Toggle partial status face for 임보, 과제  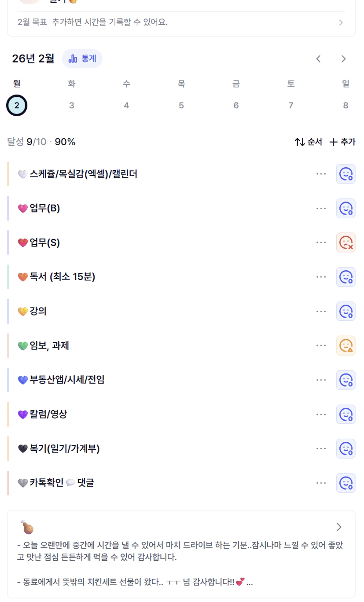346,346
